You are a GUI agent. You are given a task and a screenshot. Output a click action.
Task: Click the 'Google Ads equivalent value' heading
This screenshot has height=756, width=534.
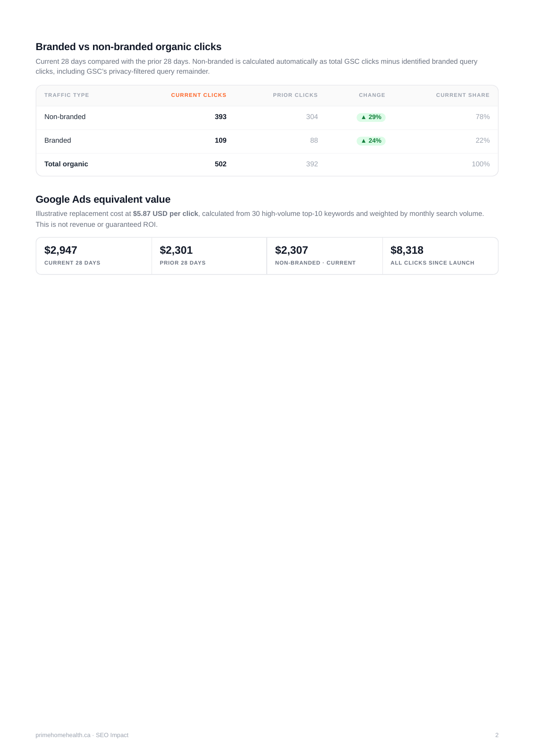coord(103,199)
